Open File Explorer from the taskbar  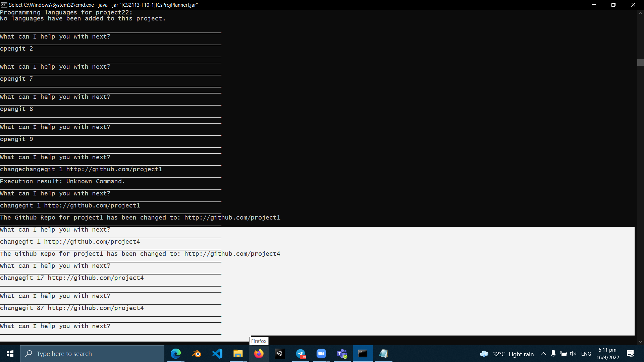tap(238, 354)
